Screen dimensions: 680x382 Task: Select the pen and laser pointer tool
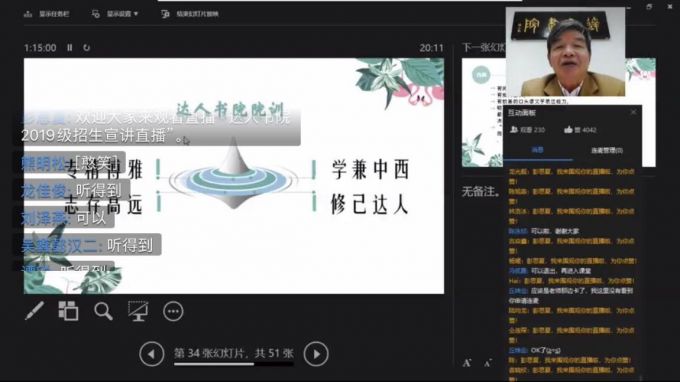pos(34,311)
